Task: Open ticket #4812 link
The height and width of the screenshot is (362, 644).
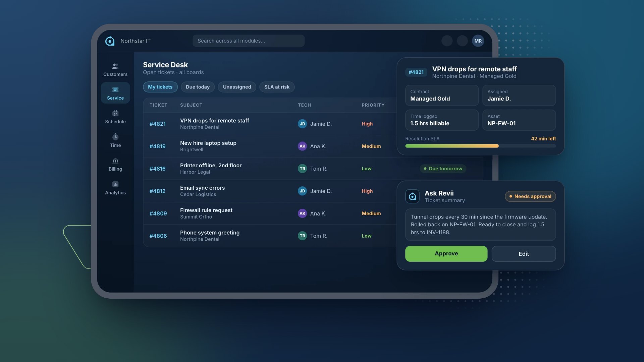Action: click(158, 191)
